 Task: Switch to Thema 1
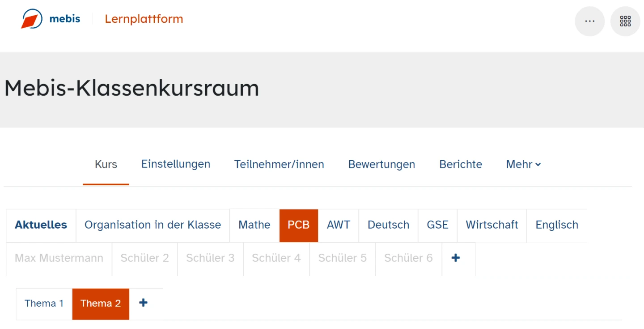point(44,303)
